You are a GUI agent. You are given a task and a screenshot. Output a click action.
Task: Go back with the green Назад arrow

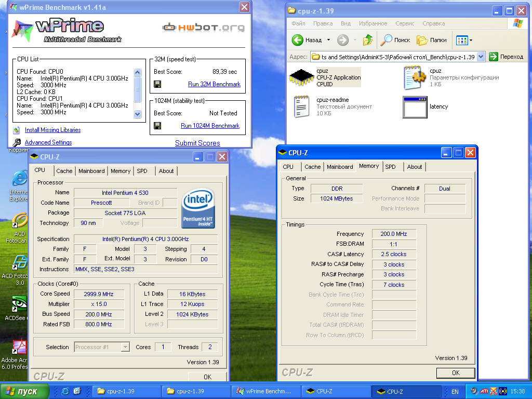point(298,40)
